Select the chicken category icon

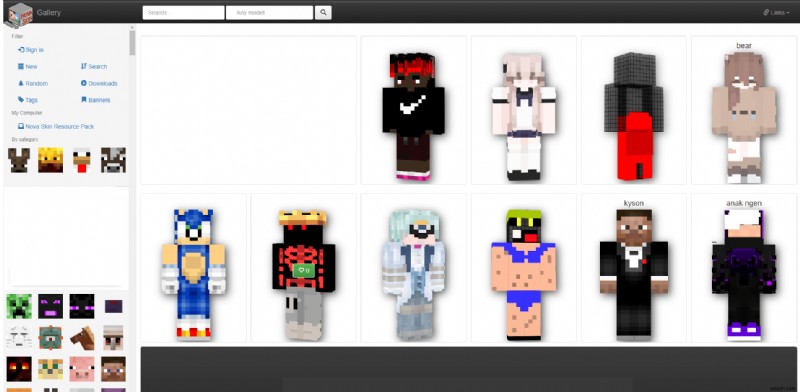[x=82, y=160]
